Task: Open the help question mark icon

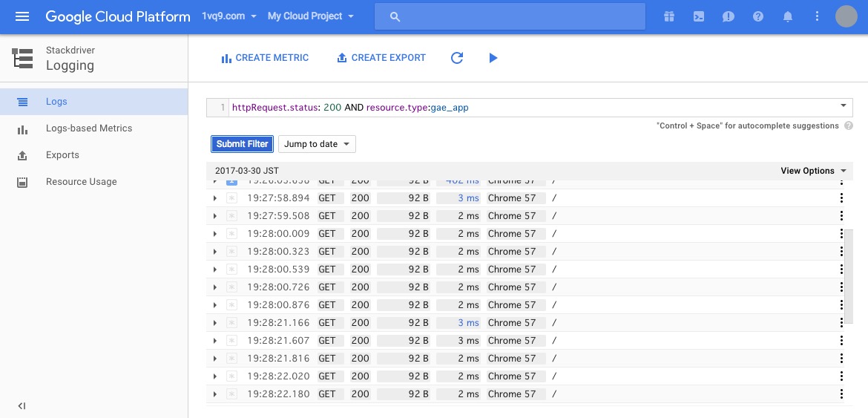Action: point(758,16)
